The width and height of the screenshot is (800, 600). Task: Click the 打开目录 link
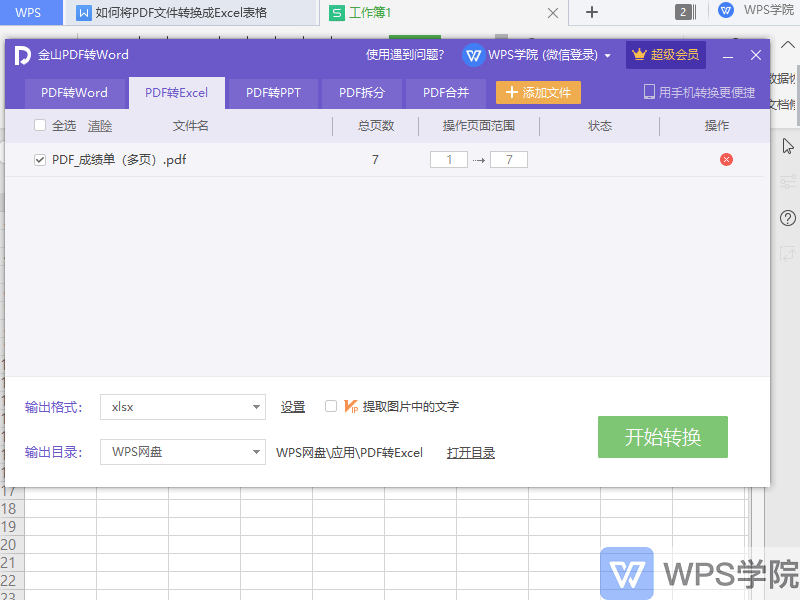471,453
